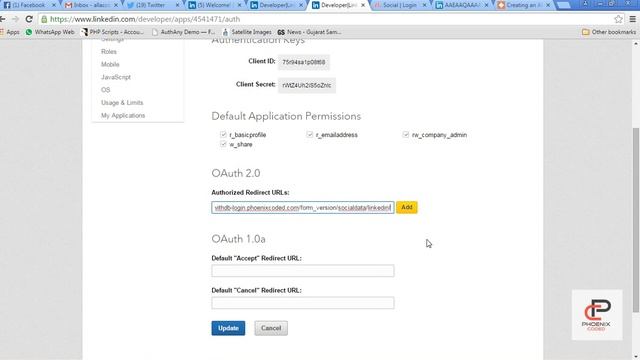Screen dimensions: 640x360
Task: Toggle r_emailaddress permission checkbox
Action: coord(309,134)
